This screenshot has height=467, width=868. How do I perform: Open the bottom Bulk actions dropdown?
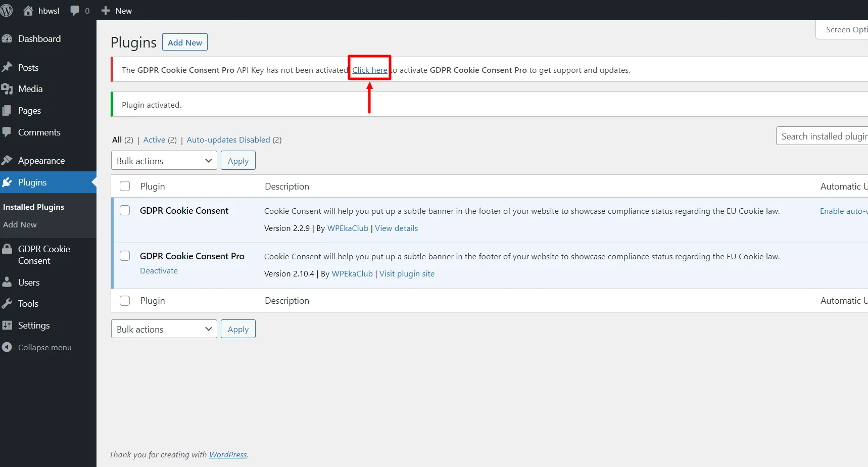(x=164, y=329)
